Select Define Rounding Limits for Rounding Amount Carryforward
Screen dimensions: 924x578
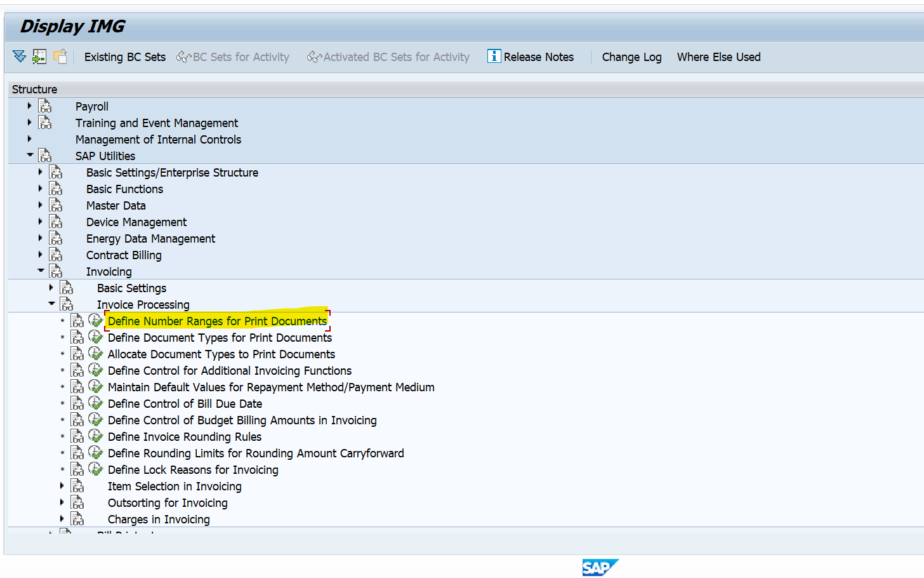pyautogui.click(x=256, y=453)
